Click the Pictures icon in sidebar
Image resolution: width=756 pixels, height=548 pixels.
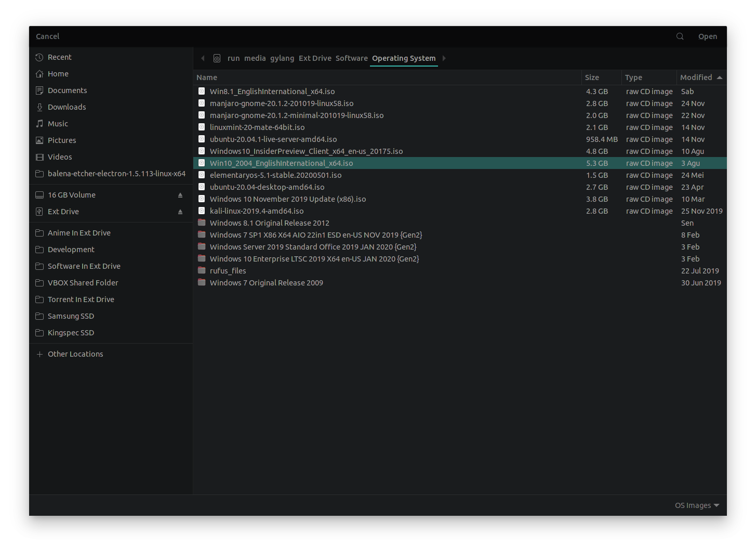[x=39, y=140]
